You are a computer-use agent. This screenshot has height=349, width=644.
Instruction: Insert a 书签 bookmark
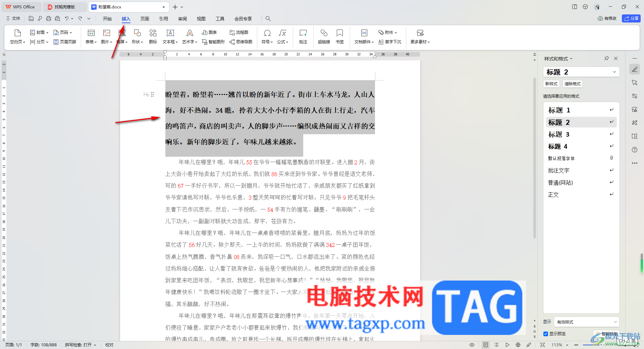(340, 37)
